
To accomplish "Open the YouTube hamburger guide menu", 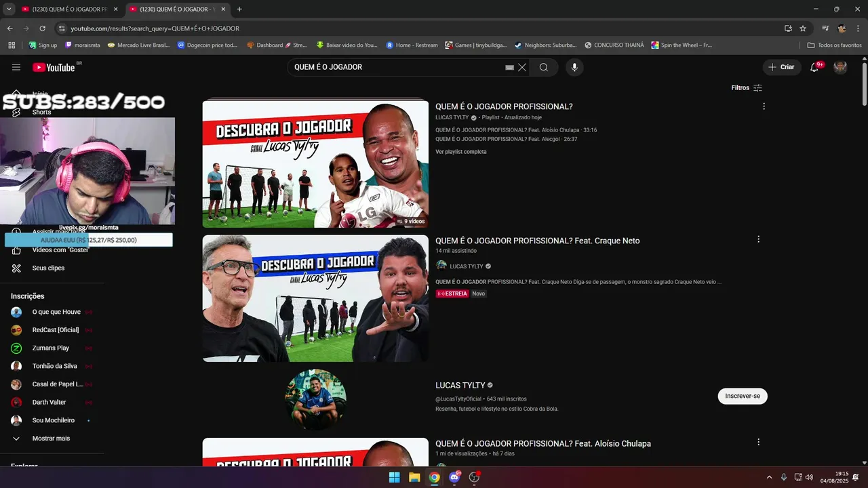I will (16, 67).
